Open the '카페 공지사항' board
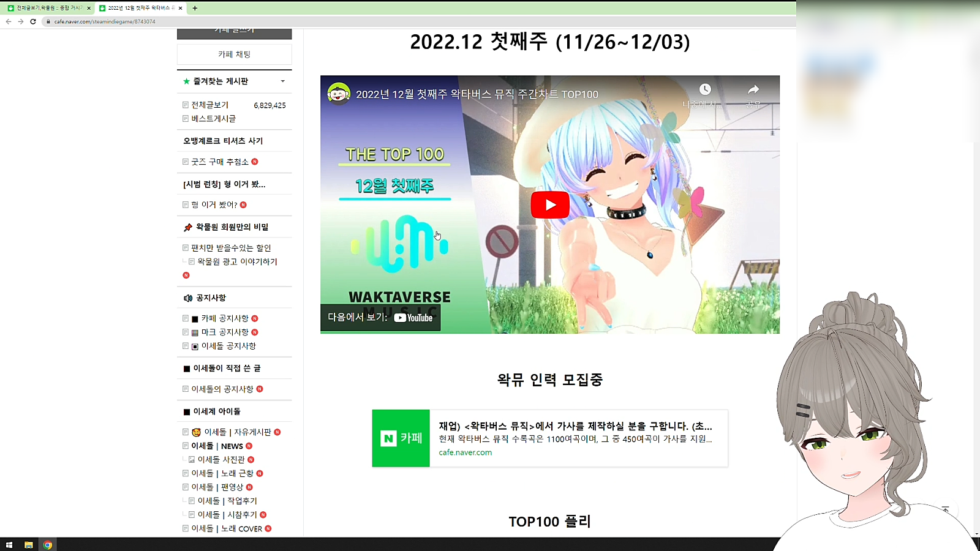Viewport: 980px width, 551px height. tap(225, 319)
